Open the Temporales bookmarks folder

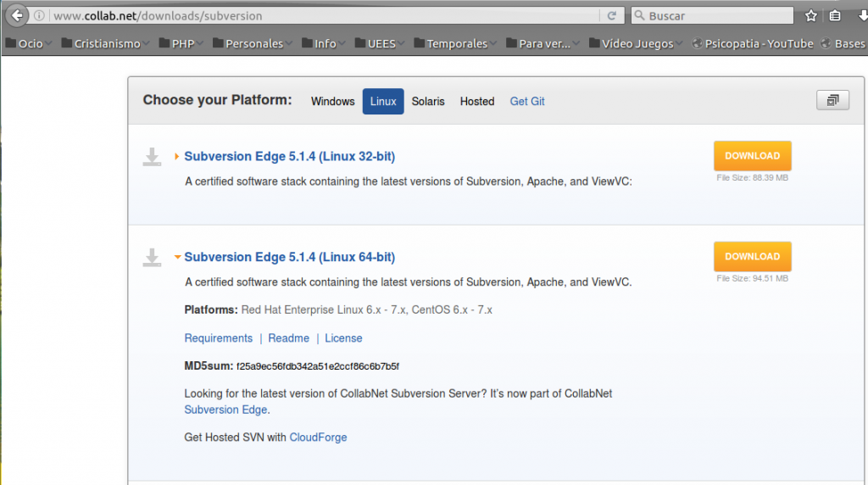(455, 43)
